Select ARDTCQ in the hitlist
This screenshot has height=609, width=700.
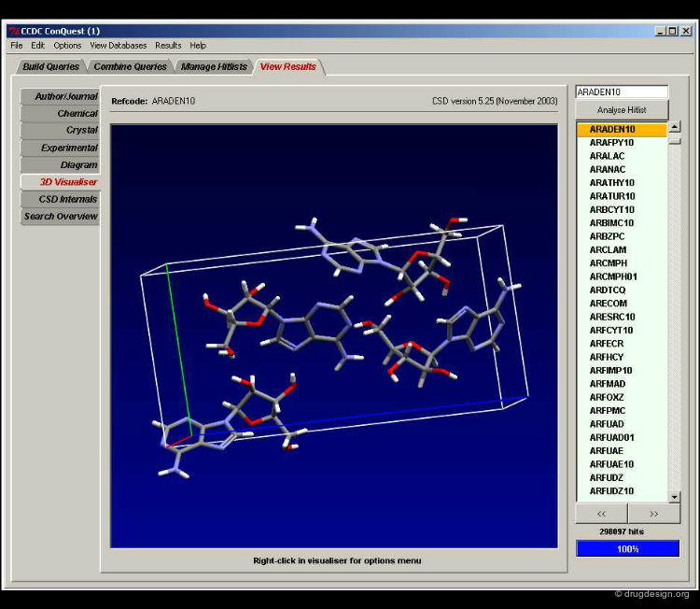[x=622, y=290]
